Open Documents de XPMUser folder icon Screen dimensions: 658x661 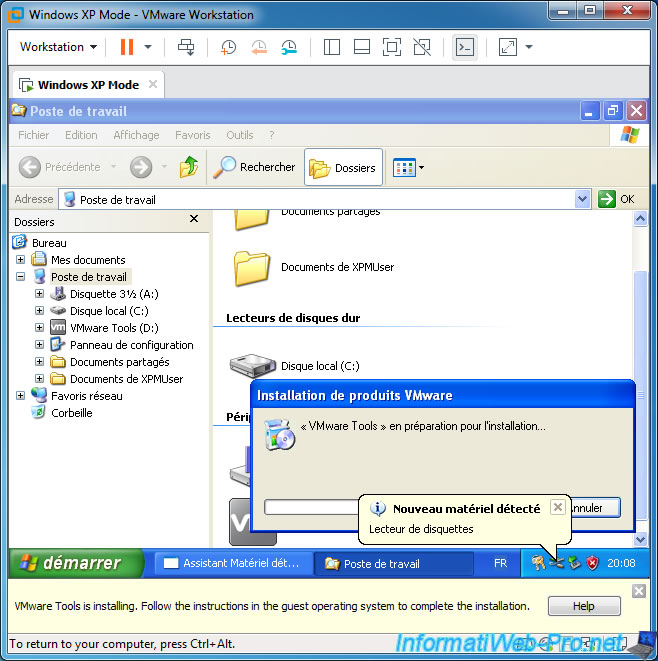[252, 267]
